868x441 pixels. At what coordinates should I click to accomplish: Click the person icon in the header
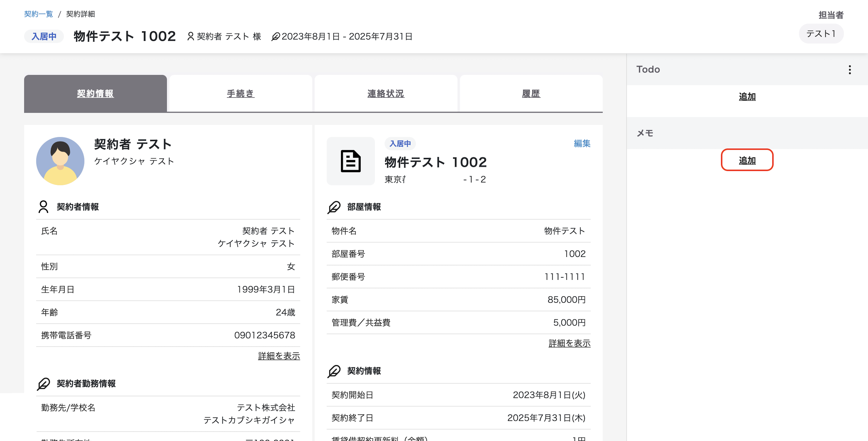point(190,36)
